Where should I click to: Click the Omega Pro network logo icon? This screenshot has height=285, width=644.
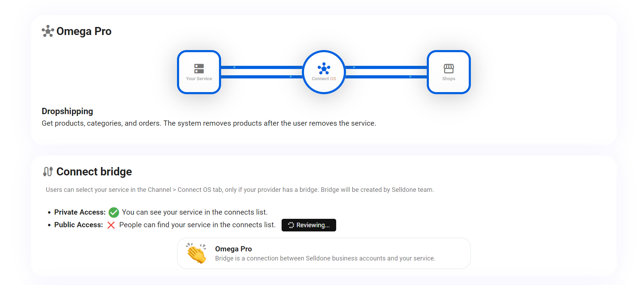click(x=48, y=31)
